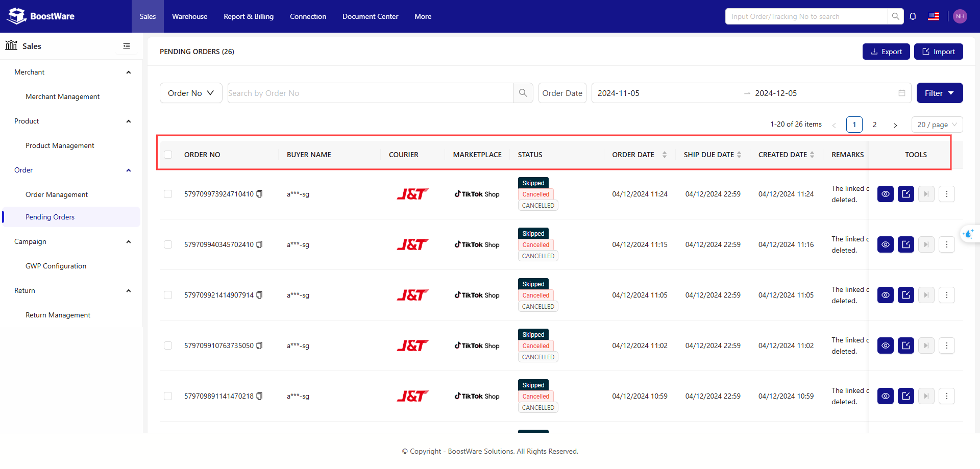Toggle the select-all checkbox in table header
This screenshot has height=469, width=980.
[x=168, y=155]
